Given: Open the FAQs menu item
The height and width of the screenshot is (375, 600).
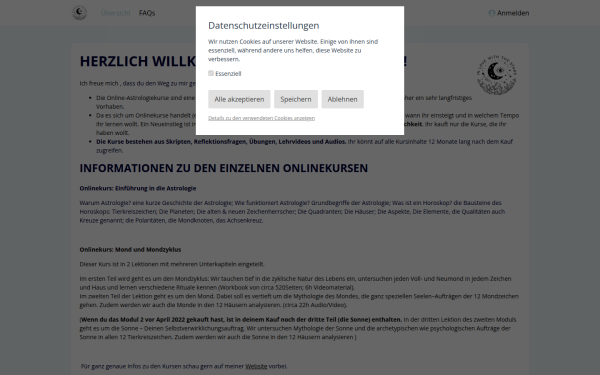Looking at the screenshot, I should click(x=147, y=13).
